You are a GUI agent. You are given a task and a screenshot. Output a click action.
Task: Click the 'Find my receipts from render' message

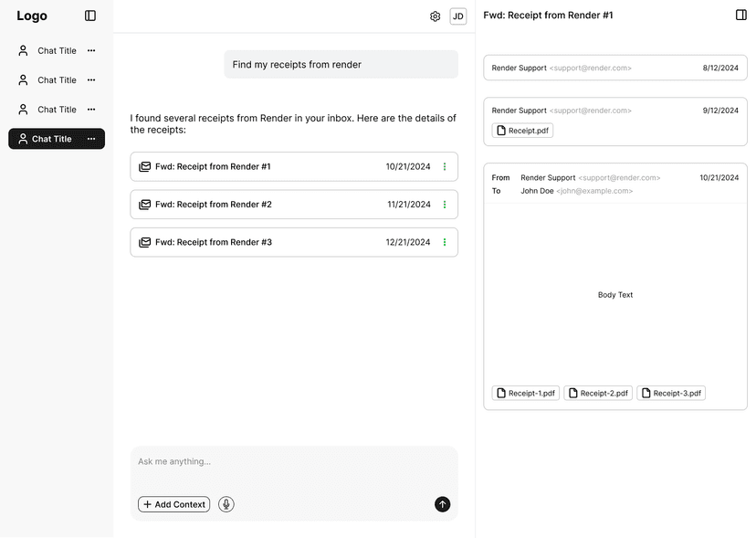(x=341, y=65)
